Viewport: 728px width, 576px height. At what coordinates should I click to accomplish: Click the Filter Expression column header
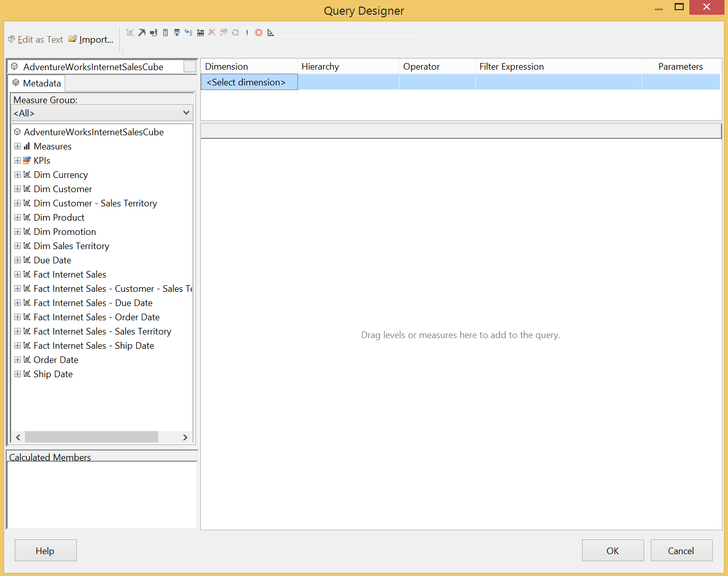559,67
